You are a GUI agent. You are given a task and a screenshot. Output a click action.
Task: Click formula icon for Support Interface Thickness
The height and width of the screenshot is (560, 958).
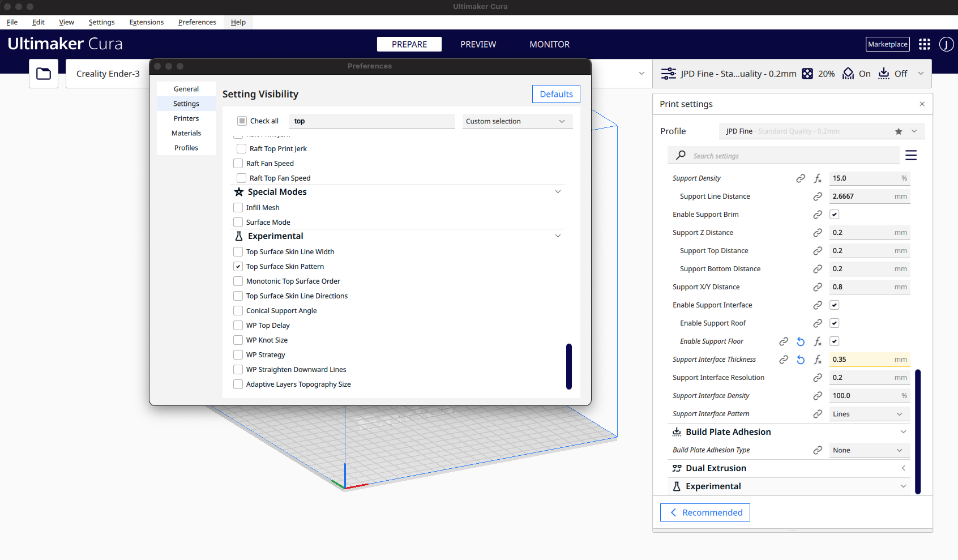pos(818,360)
